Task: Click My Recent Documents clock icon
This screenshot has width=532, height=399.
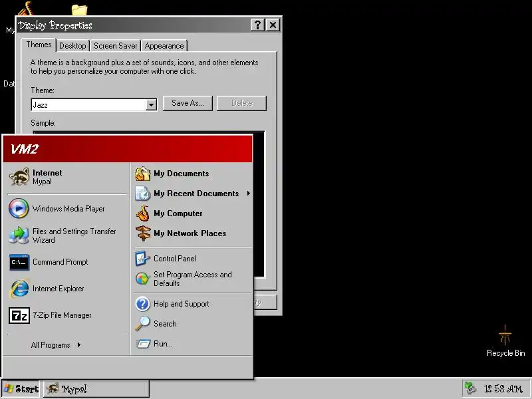Action: [x=142, y=194]
